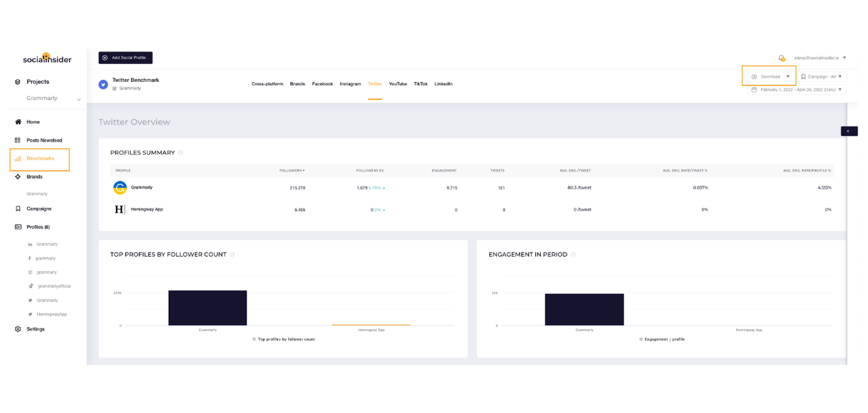Switch to the Brands tab in top navigation
Screen dimensions: 868x413
coord(298,84)
